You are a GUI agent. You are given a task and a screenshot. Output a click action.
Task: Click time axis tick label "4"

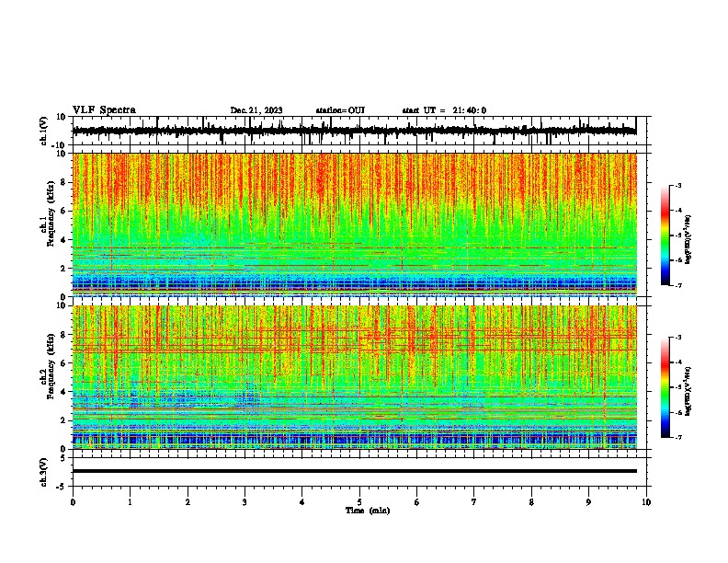click(x=302, y=502)
